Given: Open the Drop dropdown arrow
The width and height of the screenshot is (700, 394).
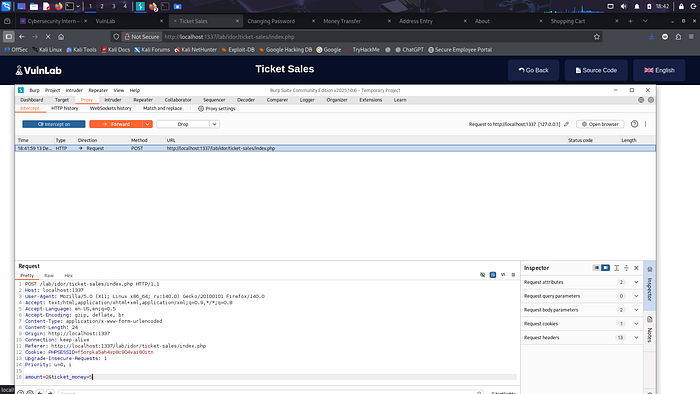Looking at the screenshot, I should (x=214, y=124).
